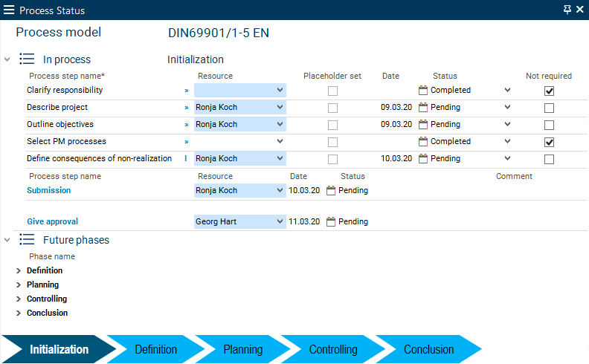The image size is (589, 364).
Task: Uncheck Not required for Select PM processes
Action: pyautogui.click(x=550, y=142)
